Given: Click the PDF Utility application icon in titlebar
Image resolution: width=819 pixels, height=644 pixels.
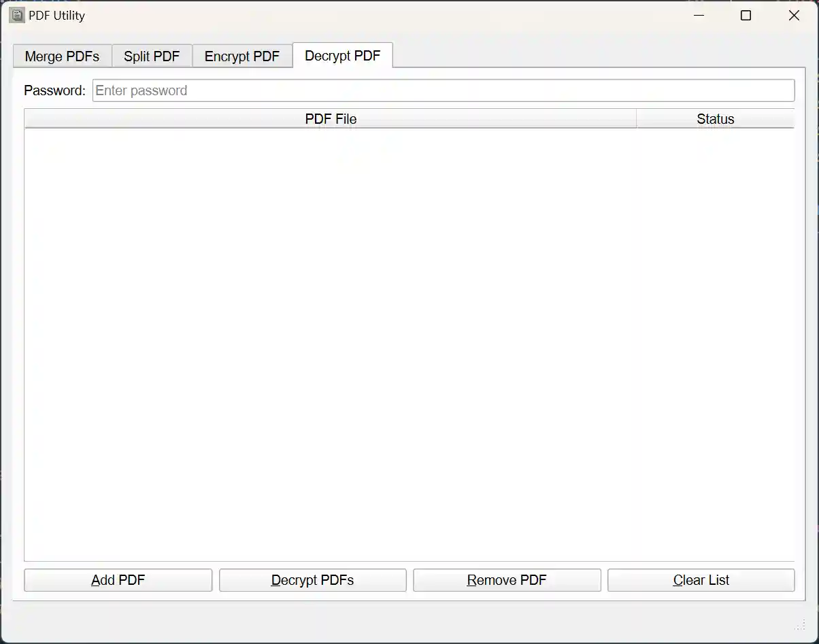Looking at the screenshot, I should tap(16, 14).
